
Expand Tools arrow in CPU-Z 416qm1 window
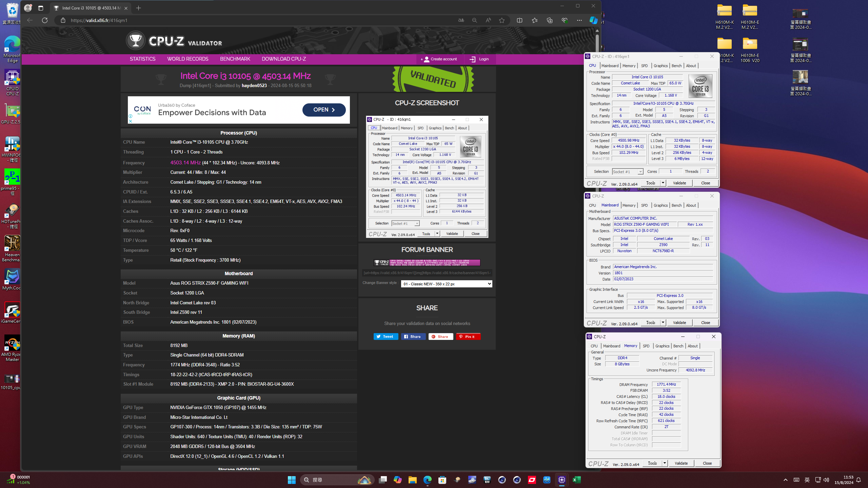(663, 183)
